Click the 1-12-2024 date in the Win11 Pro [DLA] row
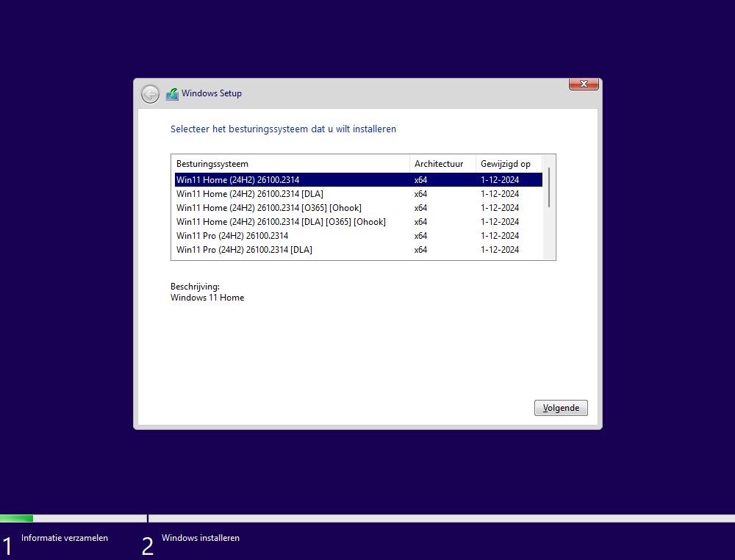 500,250
